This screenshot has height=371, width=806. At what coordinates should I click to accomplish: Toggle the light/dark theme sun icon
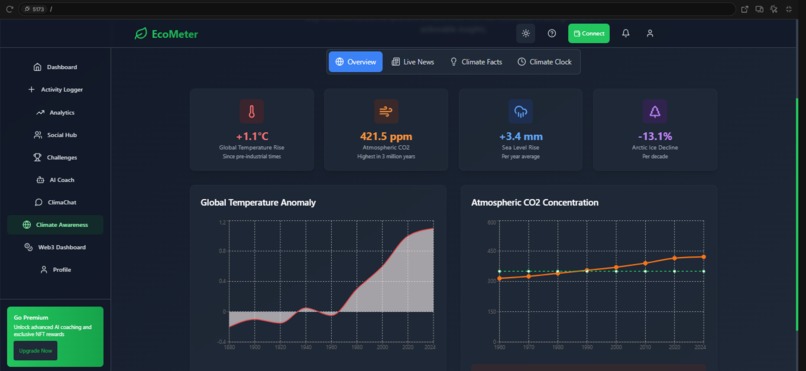click(525, 33)
